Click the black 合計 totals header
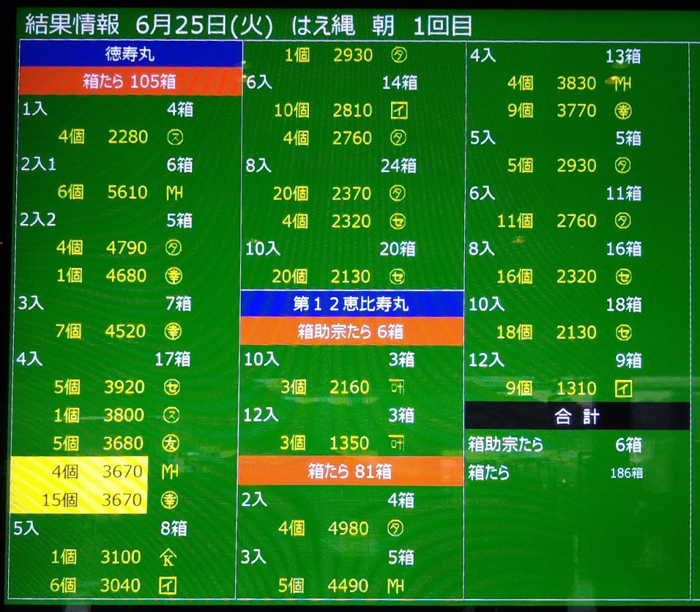The image size is (700, 612). [x=577, y=416]
